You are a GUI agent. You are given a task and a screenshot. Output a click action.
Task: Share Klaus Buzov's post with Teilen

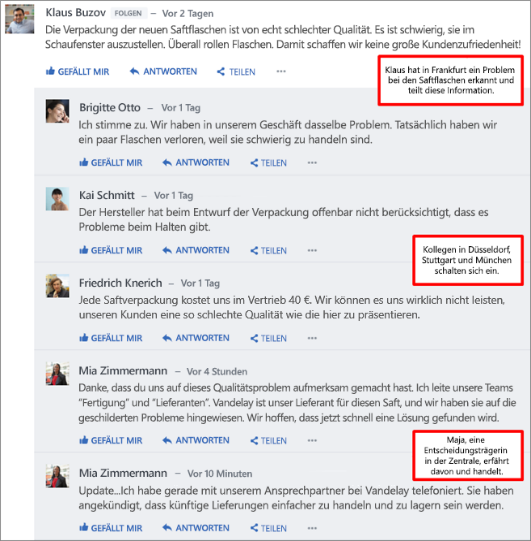click(236, 72)
